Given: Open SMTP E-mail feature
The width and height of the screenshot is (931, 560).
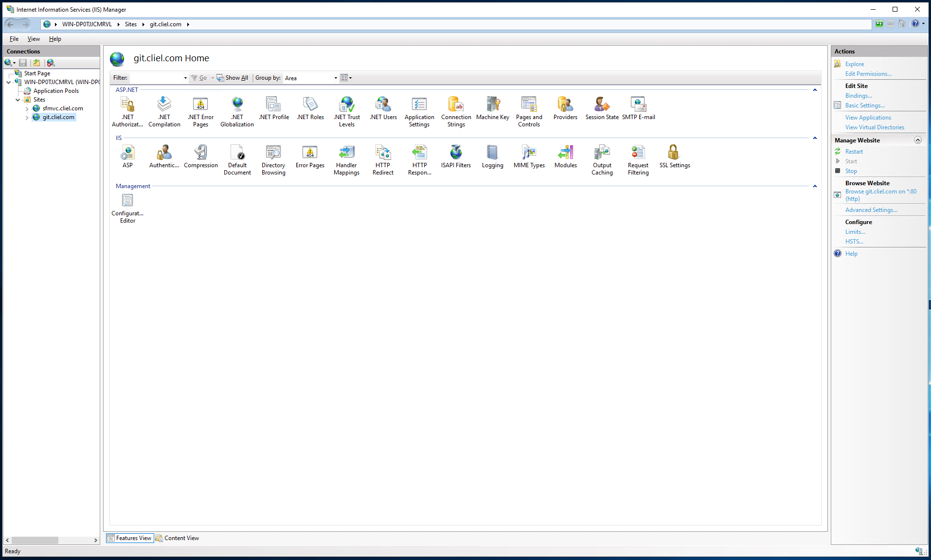Looking at the screenshot, I should point(639,108).
